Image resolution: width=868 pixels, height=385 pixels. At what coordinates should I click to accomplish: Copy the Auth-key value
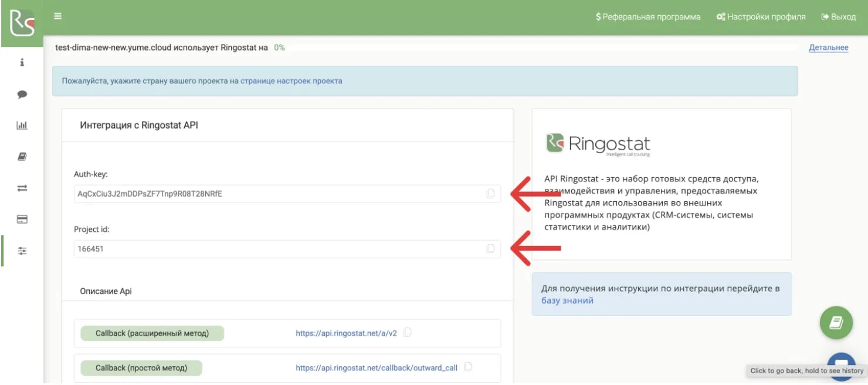490,194
